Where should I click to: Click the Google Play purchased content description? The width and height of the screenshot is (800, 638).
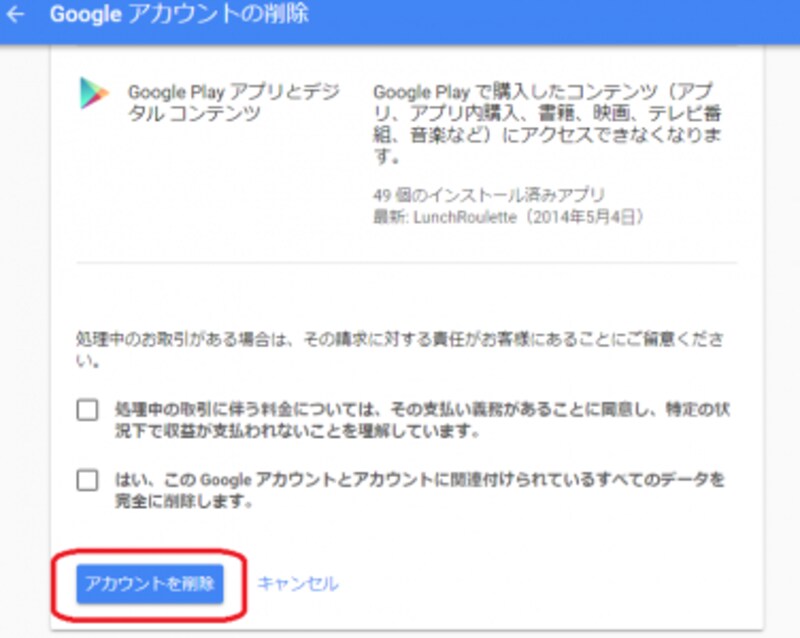[x=547, y=124]
